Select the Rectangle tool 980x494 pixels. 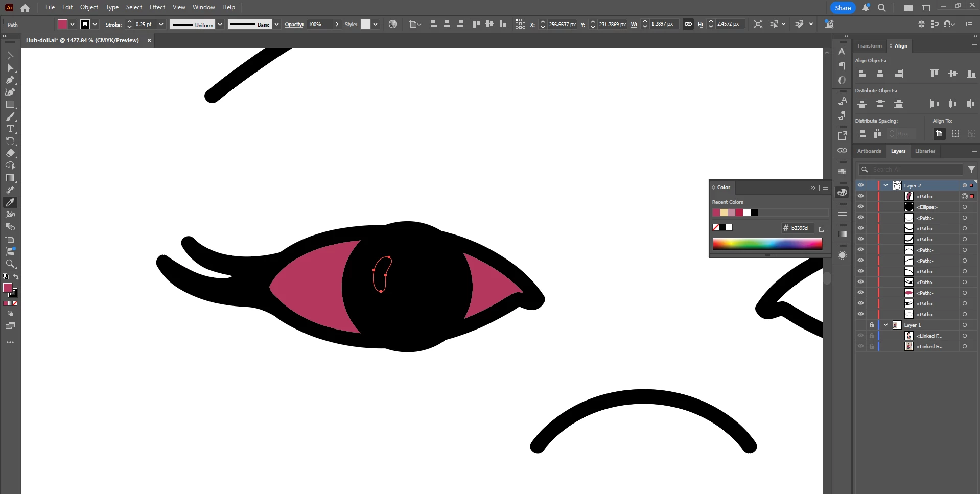(10, 104)
